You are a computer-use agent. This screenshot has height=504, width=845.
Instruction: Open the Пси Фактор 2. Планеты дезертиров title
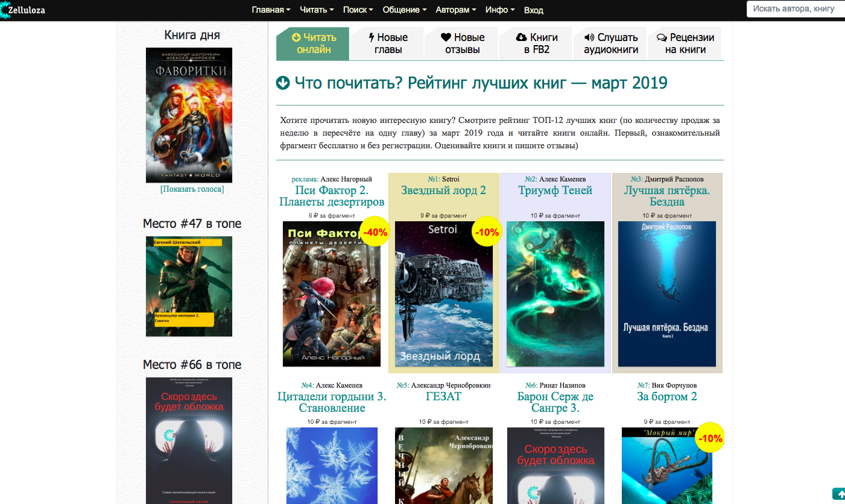click(x=332, y=196)
